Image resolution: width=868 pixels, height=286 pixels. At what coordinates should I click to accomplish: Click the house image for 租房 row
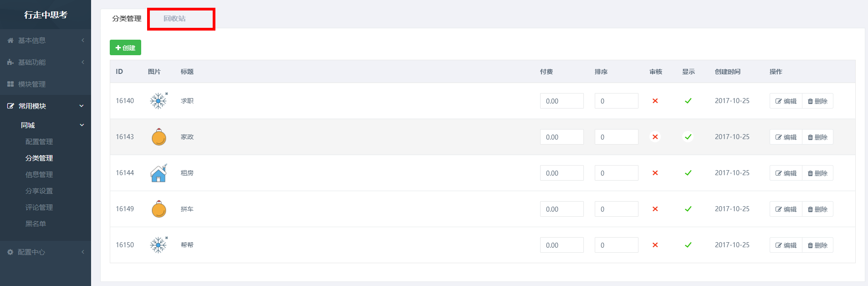click(159, 173)
